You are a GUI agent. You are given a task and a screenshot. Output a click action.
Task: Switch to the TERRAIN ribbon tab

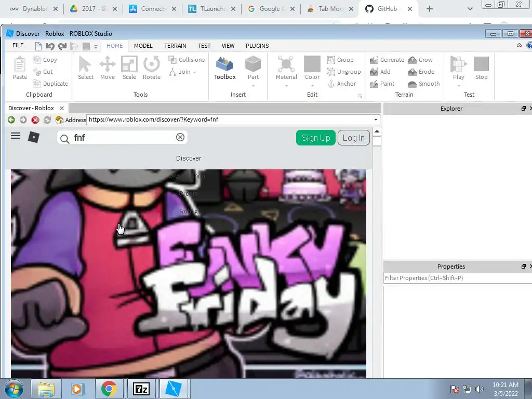point(175,46)
